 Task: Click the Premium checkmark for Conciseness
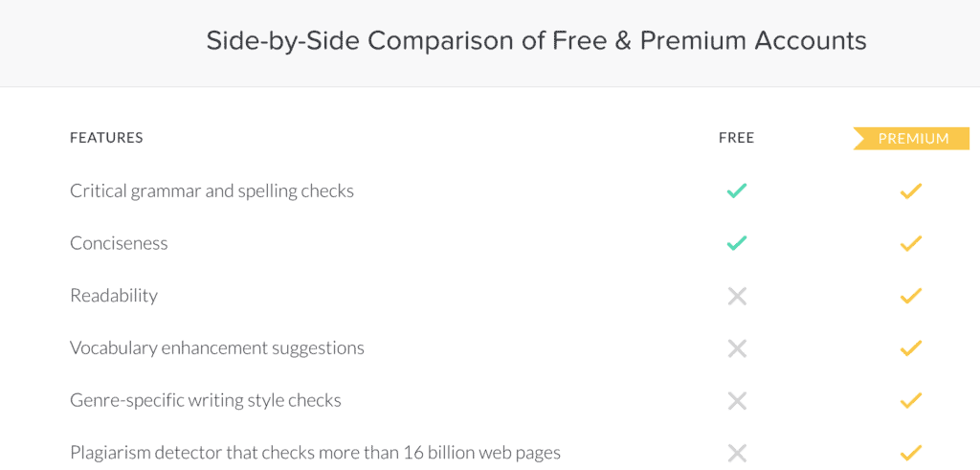click(x=911, y=243)
